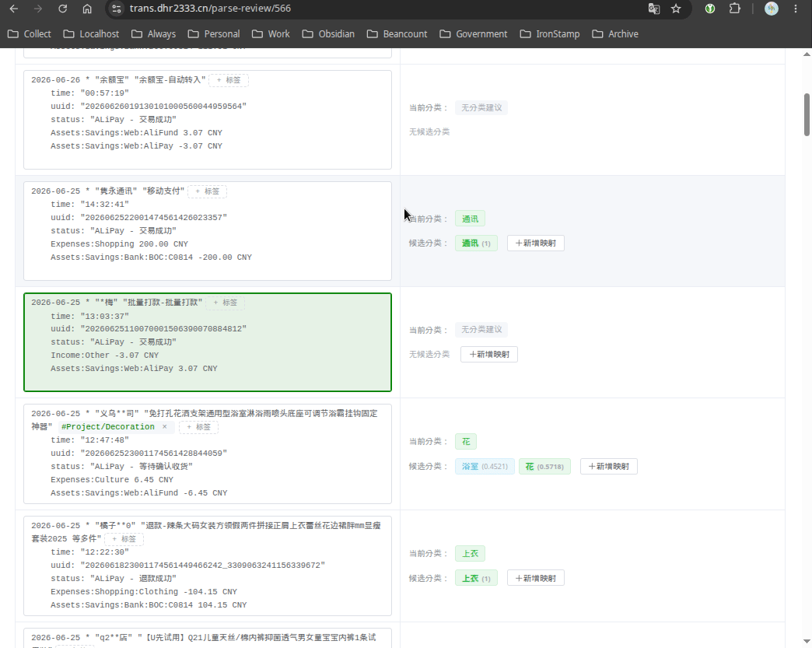Add a tag to the *梅 批量打款 transaction
Image resolution: width=812 pixels, height=648 pixels.
(x=226, y=303)
